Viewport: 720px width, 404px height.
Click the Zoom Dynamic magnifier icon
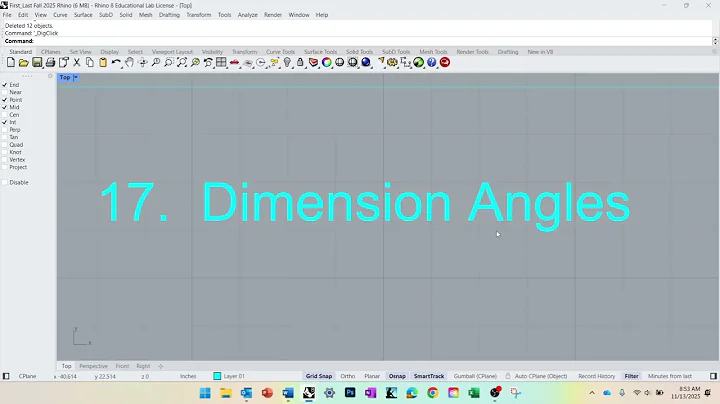[156, 62]
